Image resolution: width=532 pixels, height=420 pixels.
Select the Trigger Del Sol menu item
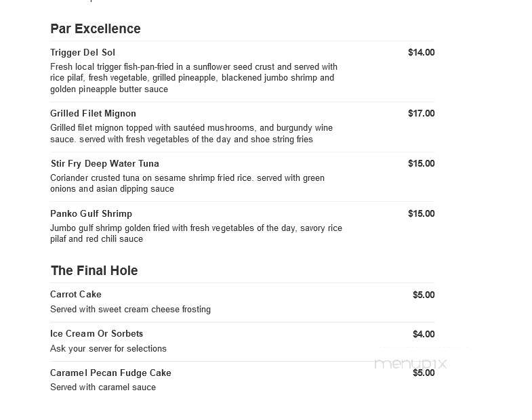(83, 53)
